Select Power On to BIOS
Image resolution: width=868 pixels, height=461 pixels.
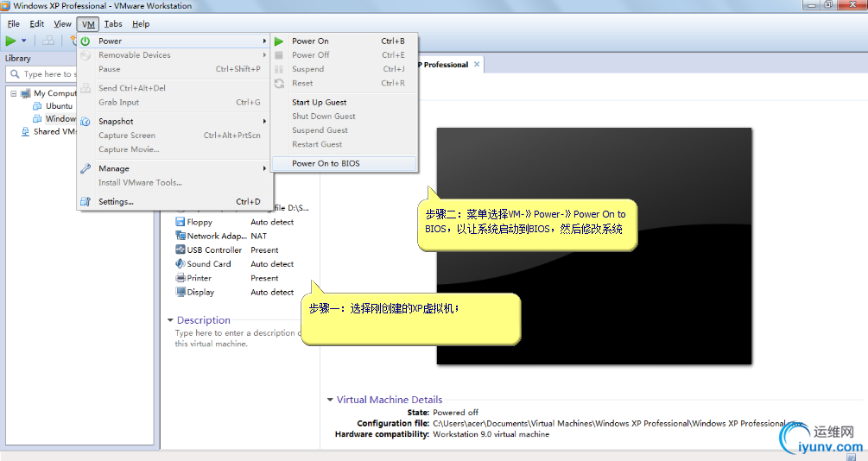345,163
